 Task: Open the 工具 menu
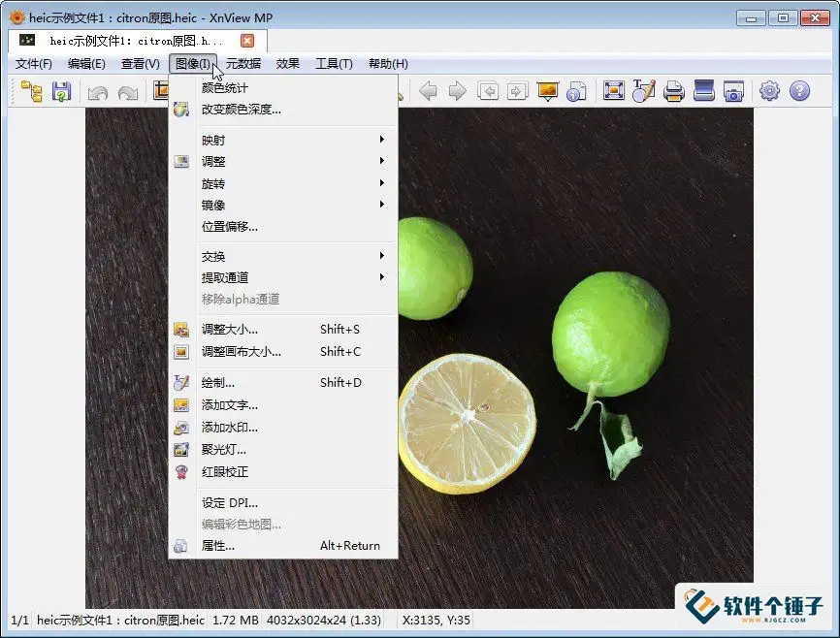pos(334,63)
